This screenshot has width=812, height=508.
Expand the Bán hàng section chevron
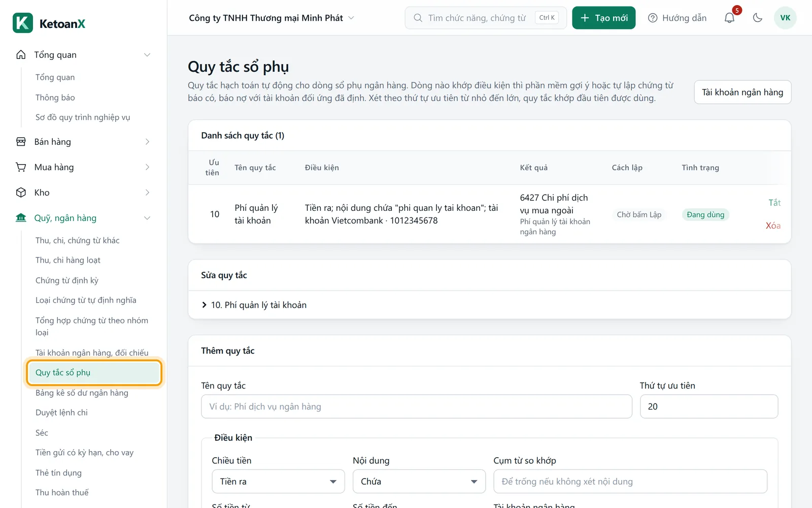[x=147, y=142]
